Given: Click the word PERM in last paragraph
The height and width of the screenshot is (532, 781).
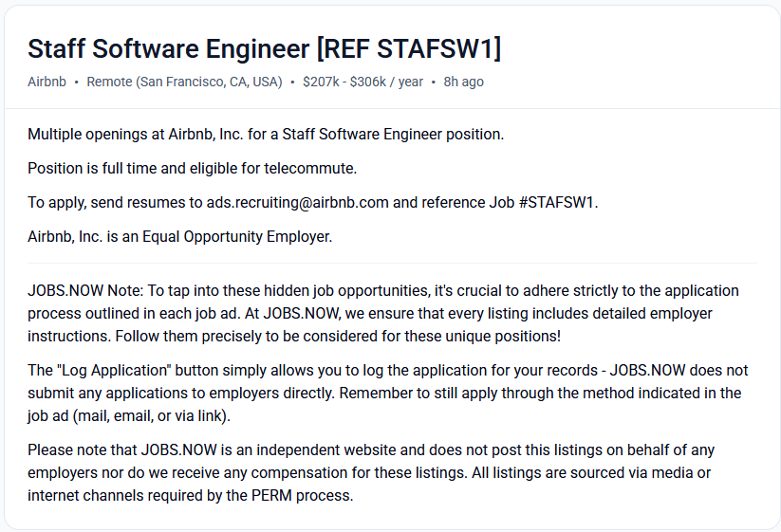Looking at the screenshot, I should tap(271, 496).
